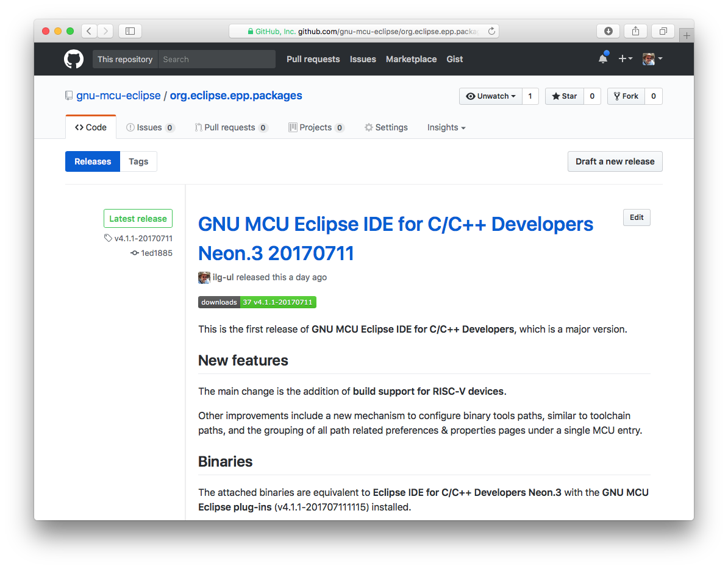Show Safari downloads
The height and width of the screenshot is (569, 728).
click(x=608, y=31)
